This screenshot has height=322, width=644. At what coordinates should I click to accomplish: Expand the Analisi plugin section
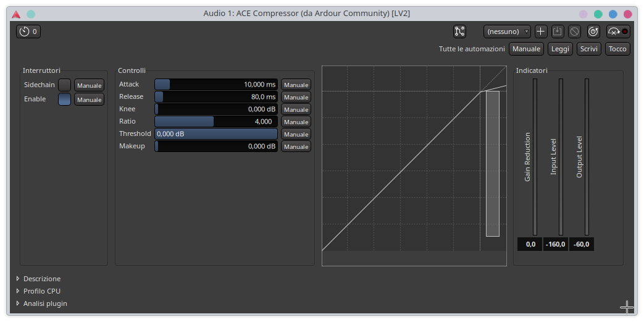[x=42, y=303]
